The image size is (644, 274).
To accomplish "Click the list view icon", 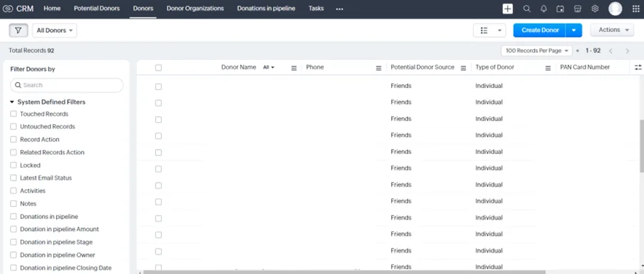I will (x=484, y=31).
